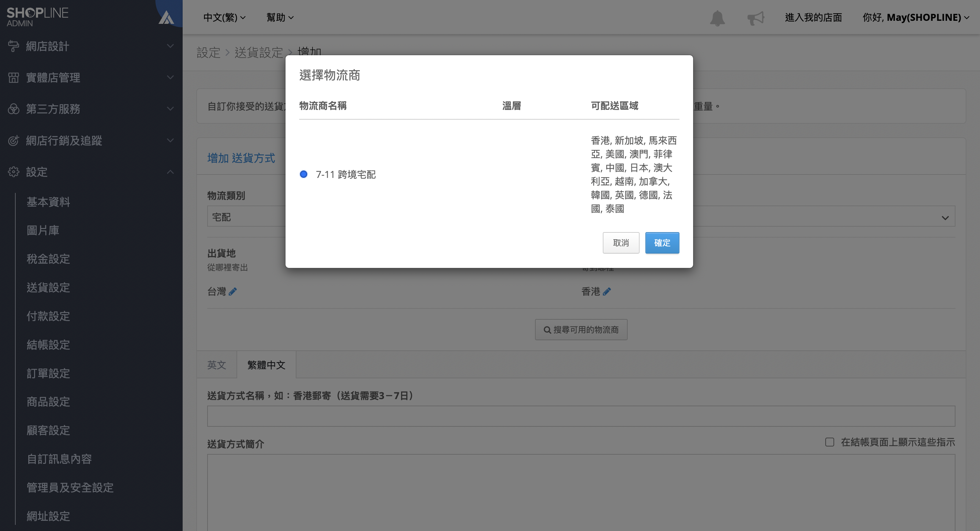Click the storefront icon for 實體店管理
This screenshot has height=531, width=980.
point(13,78)
